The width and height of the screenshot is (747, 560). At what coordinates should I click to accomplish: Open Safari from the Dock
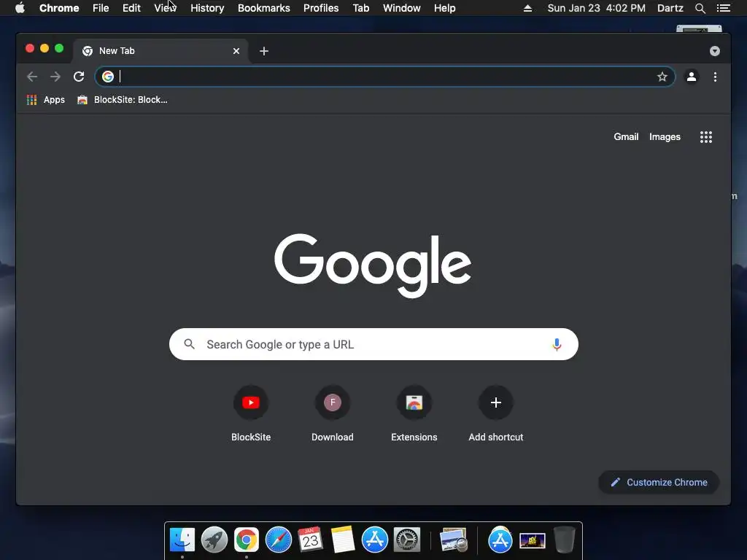point(278,540)
